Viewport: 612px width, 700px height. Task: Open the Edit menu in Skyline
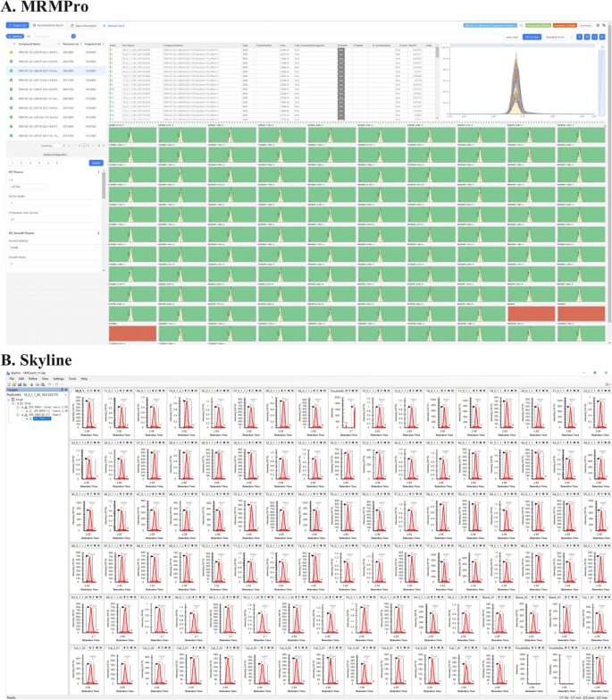point(21,378)
